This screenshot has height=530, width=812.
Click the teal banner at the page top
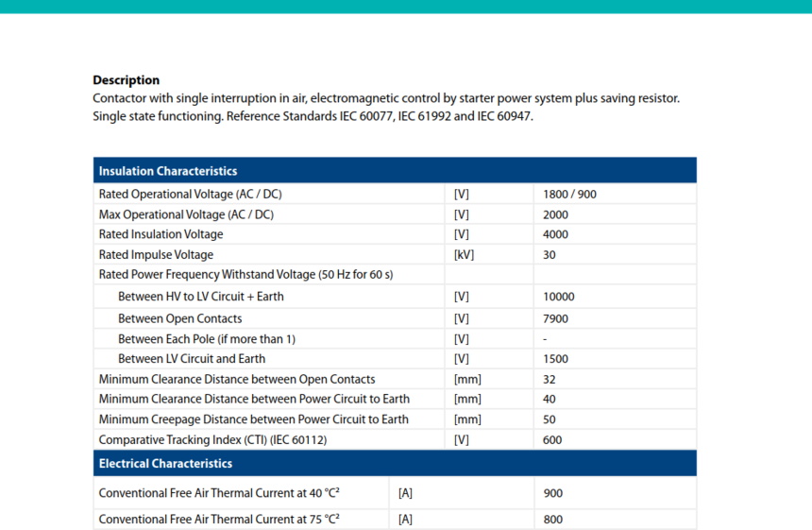(x=406, y=7)
